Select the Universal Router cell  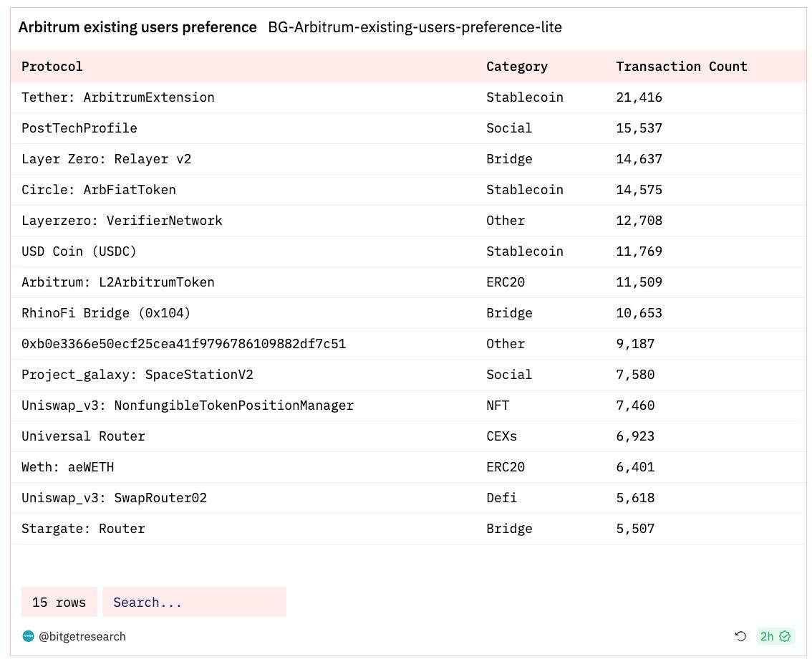point(83,436)
